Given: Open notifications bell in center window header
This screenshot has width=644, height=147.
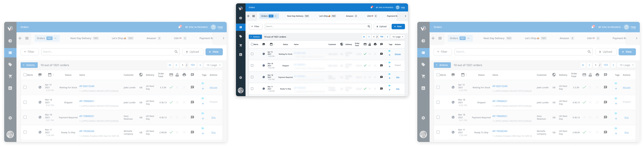Looking at the screenshot, I should coord(372,7).
